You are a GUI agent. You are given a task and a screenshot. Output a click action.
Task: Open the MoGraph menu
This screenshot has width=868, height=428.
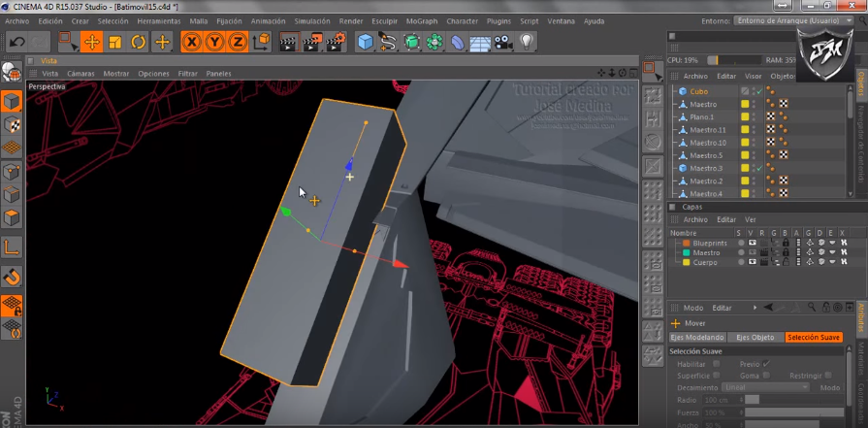[422, 20]
